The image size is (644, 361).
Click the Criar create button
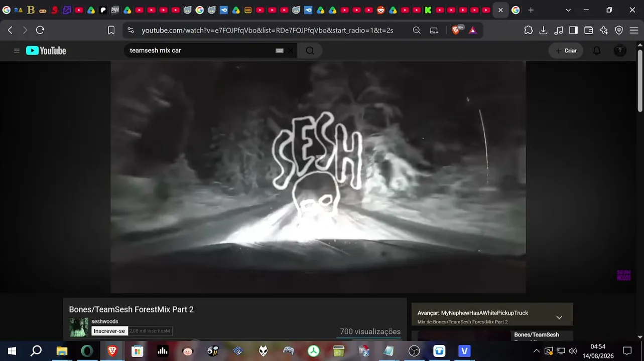click(566, 51)
